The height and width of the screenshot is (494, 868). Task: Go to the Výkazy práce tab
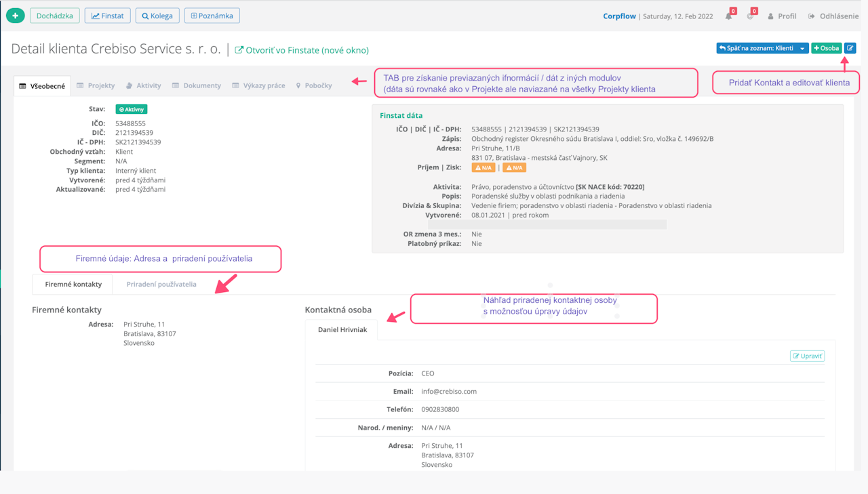(x=258, y=86)
